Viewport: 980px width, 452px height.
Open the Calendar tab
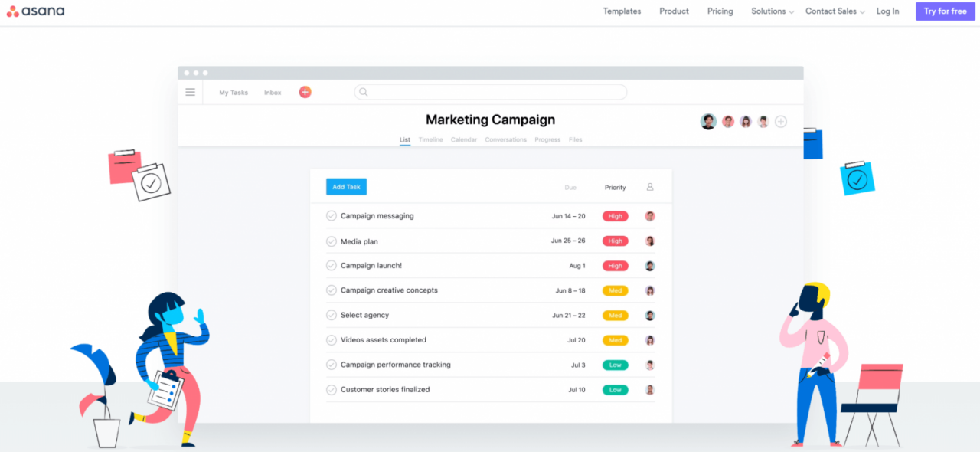[x=463, y=139]
